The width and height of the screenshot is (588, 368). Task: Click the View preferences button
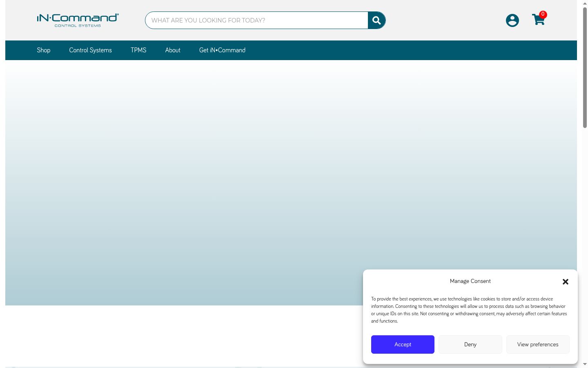(x=538, y=344)
